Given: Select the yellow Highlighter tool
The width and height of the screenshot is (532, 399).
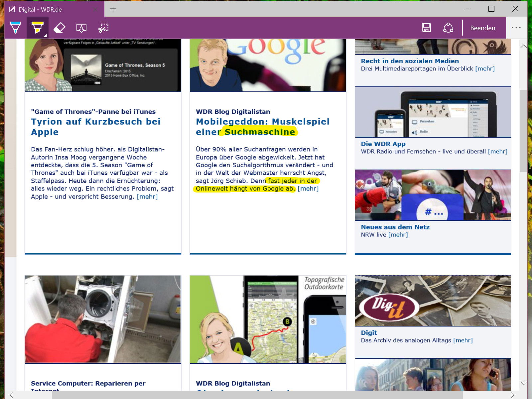Looking at the screenshot, I should 38,28.
